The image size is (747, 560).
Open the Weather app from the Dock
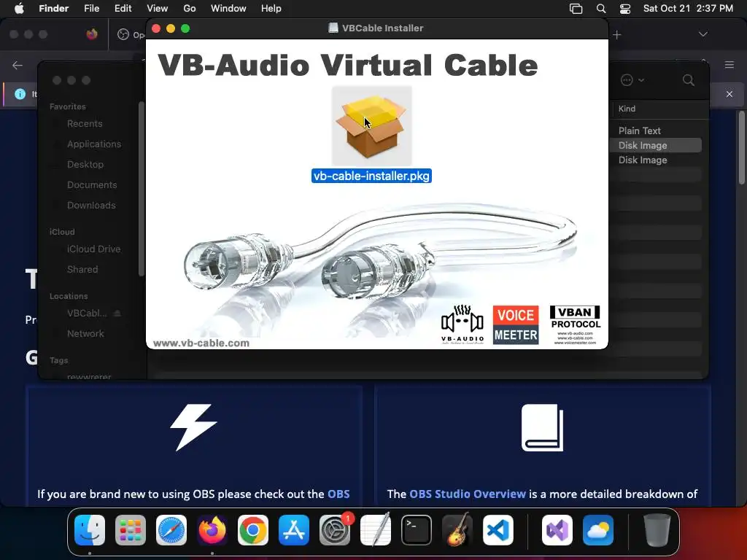click(x=598, y=530)
